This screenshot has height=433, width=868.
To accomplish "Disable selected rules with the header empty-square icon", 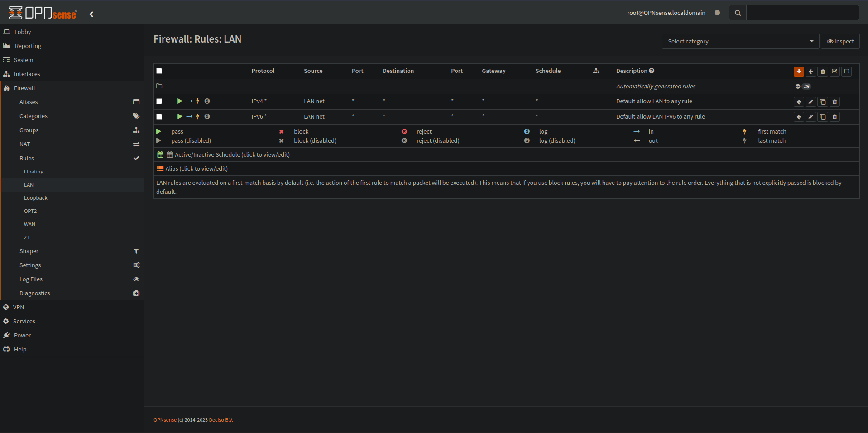I will point(847,71).
